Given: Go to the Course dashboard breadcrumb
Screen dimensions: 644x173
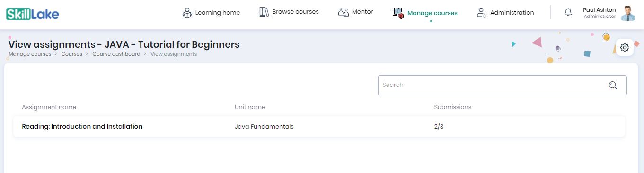Looking at the screenshot, I should tap(116, 54).
